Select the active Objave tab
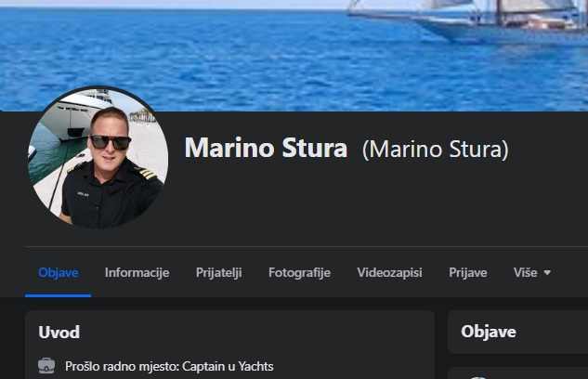Screen dimensions: 588x379 [x=59, y=272]
